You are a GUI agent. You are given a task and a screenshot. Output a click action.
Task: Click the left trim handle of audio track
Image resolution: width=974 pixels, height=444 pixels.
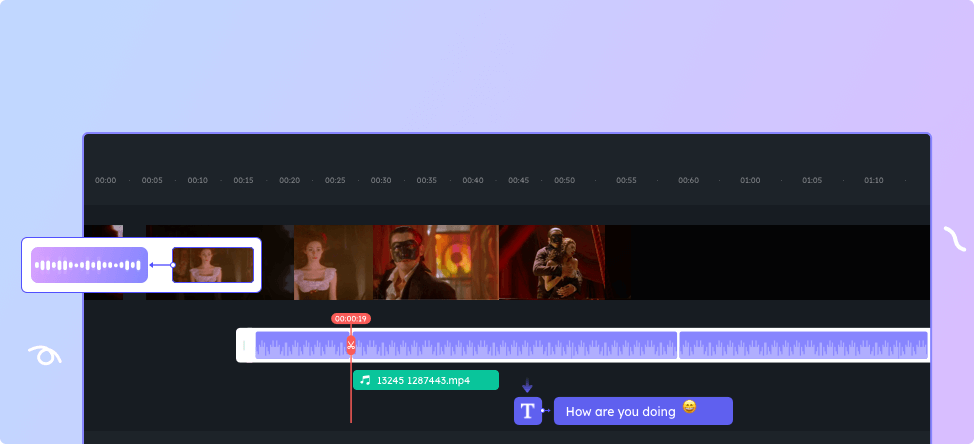[x=243, y=346]
